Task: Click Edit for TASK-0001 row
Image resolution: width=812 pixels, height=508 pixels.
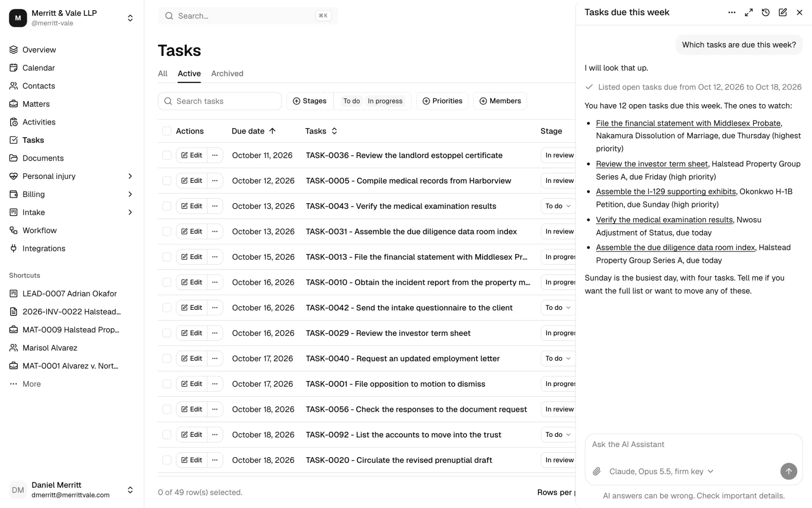Action: (192, 384)
